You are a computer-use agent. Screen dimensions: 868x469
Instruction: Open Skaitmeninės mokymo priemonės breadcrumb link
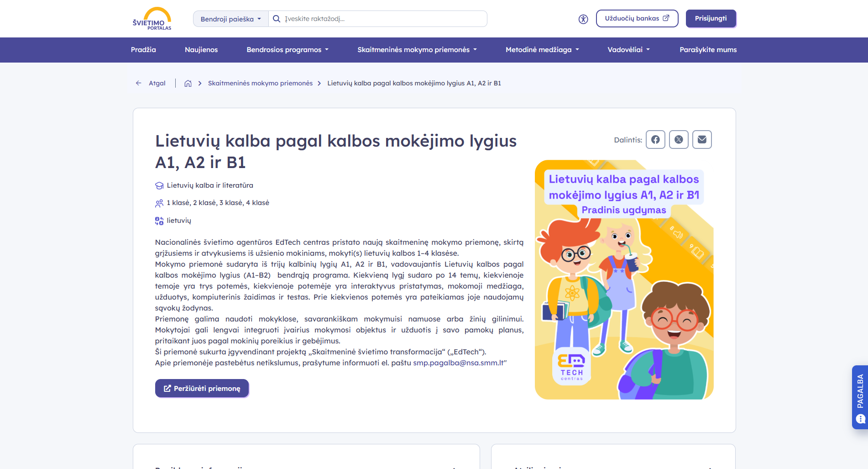pos(260,83)
